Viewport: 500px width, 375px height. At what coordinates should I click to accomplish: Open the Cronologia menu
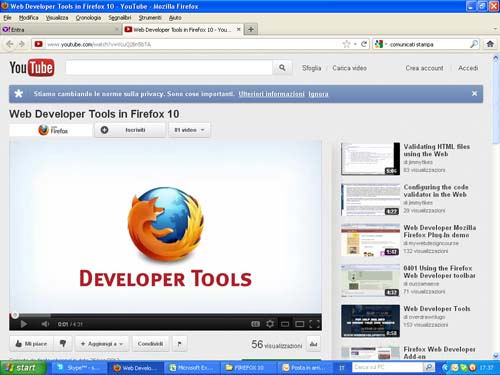pyautogui.click(x=88, y=18)
